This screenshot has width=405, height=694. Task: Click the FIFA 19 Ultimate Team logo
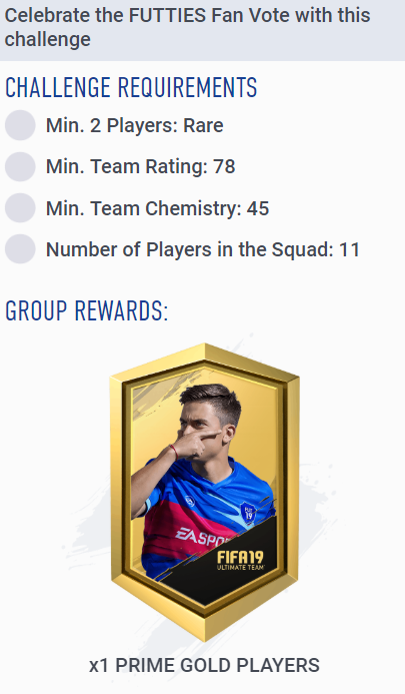(x=240, y=560)
